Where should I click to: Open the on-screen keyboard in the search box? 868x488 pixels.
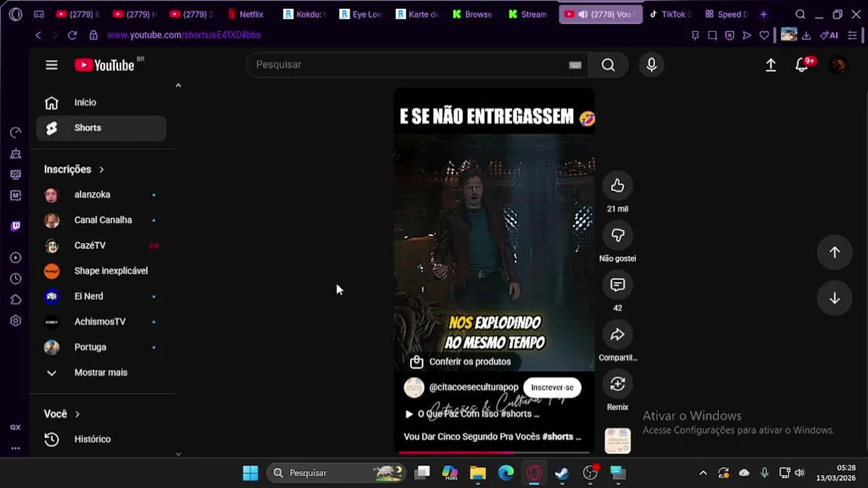point(575,65)
